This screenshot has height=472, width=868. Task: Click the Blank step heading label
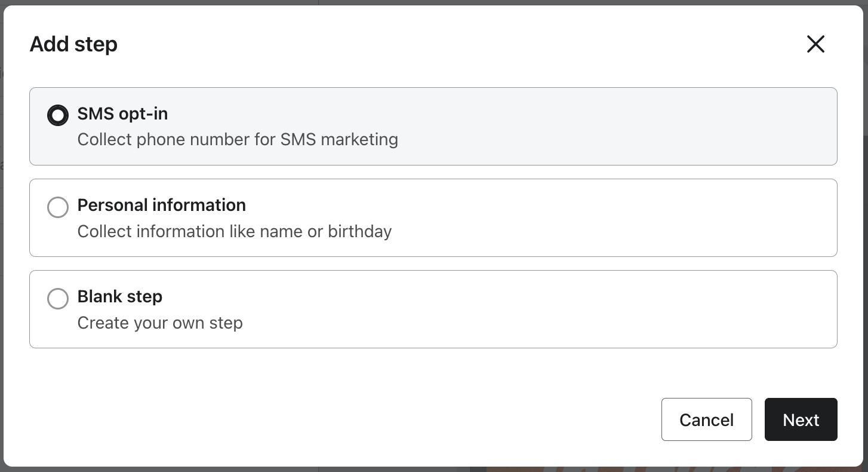point(119,296)
